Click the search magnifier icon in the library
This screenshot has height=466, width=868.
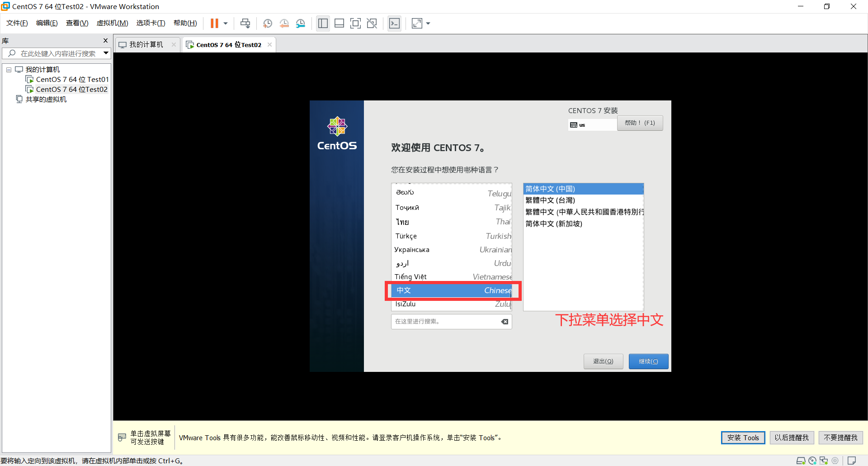coord(12,53)
